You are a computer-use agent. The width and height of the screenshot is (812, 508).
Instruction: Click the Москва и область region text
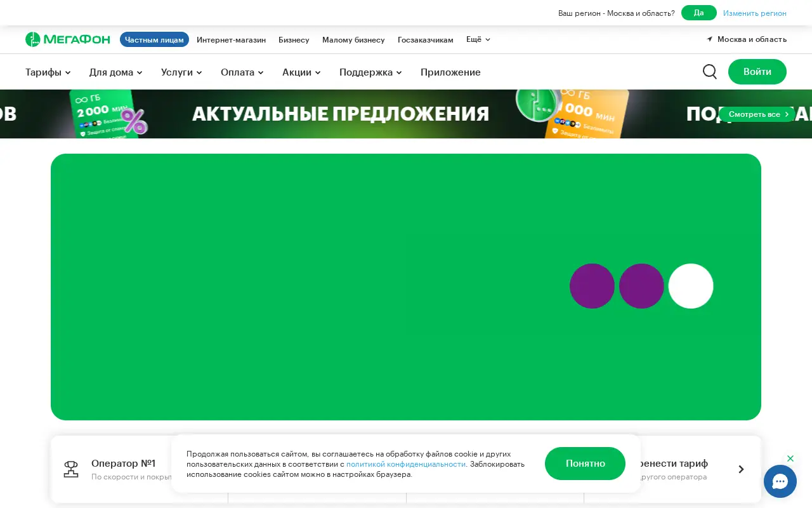(x=752, y=39)
